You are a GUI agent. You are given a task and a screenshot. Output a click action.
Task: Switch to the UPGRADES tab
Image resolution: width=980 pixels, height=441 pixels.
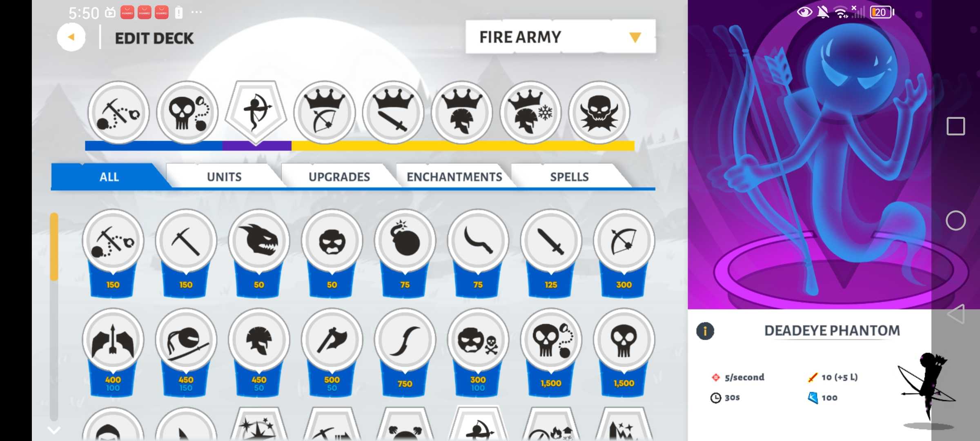tap(339, 176)
